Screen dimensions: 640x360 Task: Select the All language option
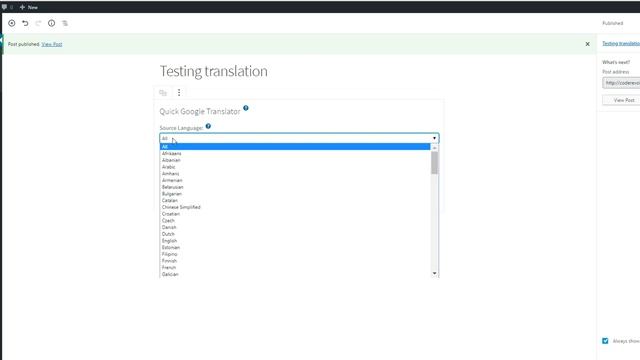coord(295,147)
